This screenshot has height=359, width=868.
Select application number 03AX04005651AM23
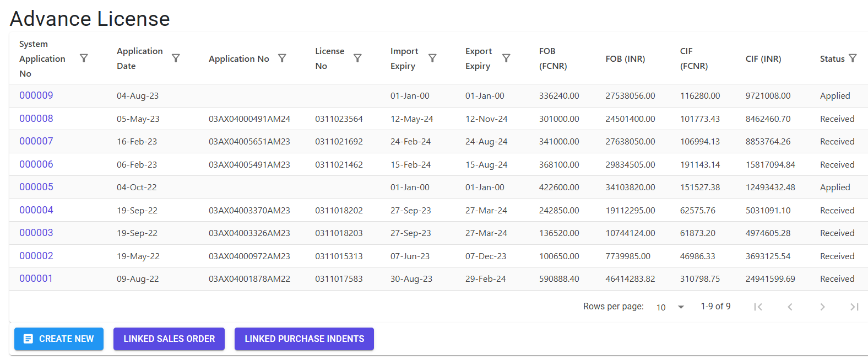(249, 141)
